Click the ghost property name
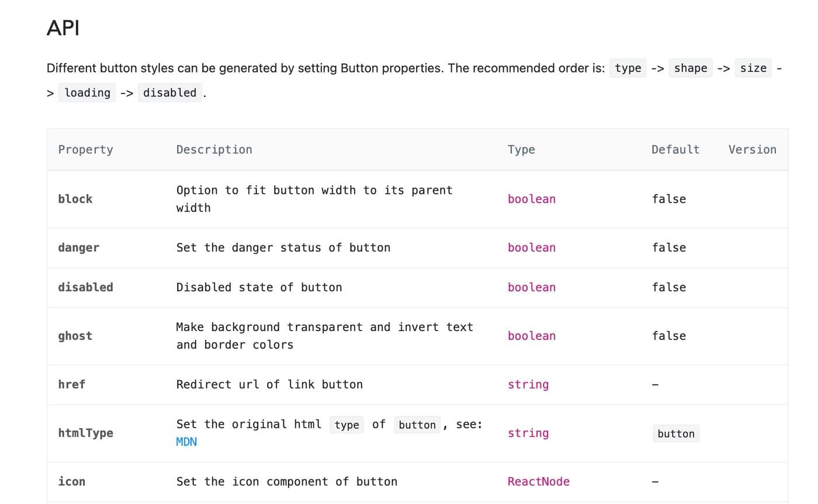This screenshot has height=504, width=818. click(x=75, y=336)
